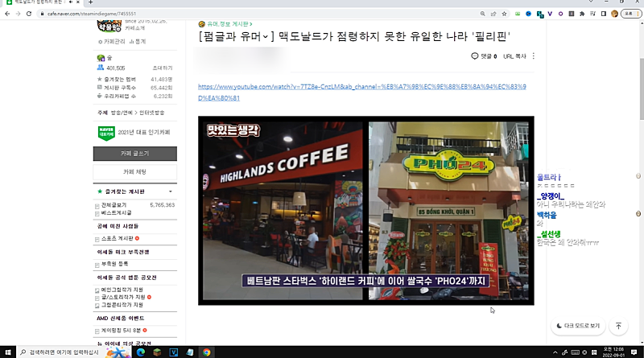The height and width of the screenshot is (358, 644).
Task: Open a new browser tab with plus button
Action: click(x=90, y=3)
